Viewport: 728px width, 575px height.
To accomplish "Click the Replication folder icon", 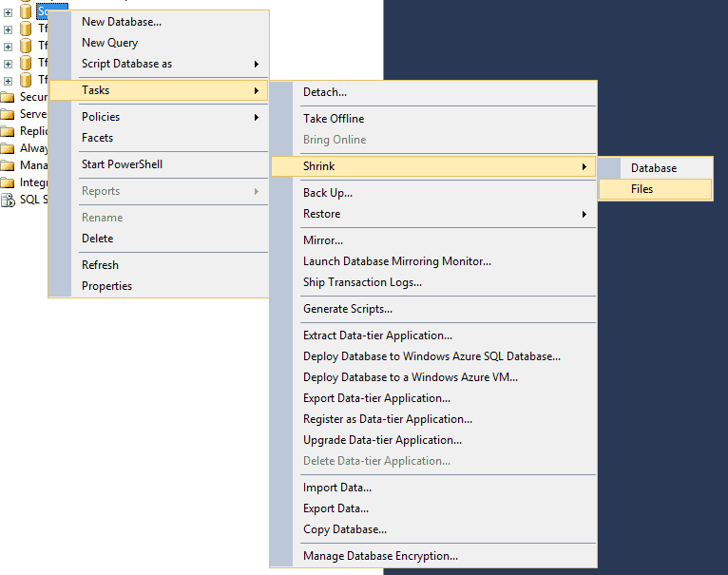I will click(8, 131).
